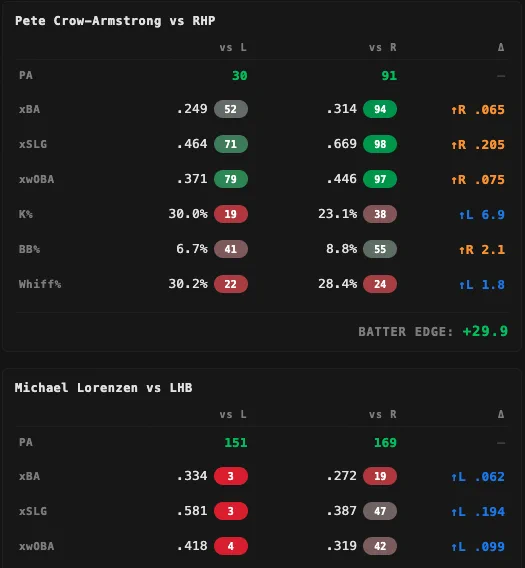Click K% value 23.1%
525x568 pixels.
click(x=338, y=214)
